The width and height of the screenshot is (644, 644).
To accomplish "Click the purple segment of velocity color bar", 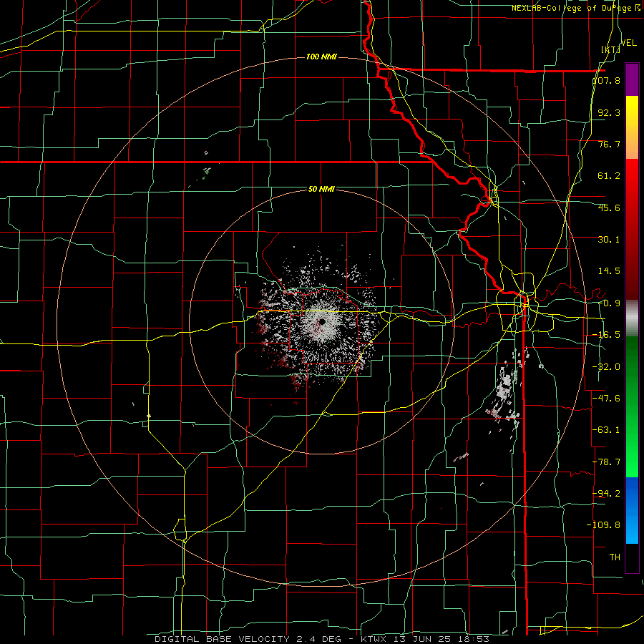I will 632,79.
